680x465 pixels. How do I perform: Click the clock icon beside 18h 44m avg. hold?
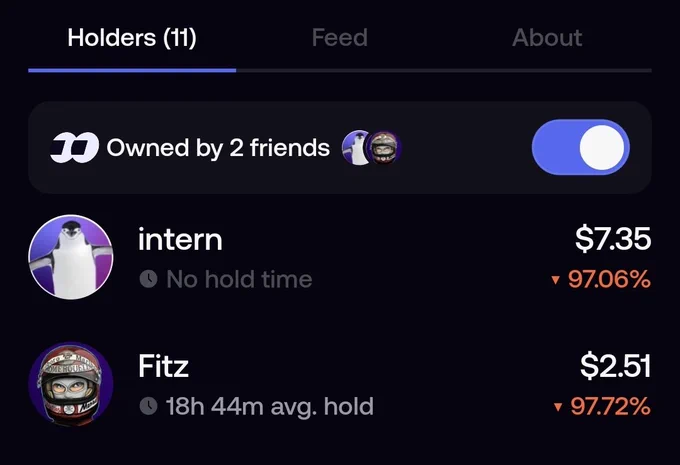click(148, 406)
